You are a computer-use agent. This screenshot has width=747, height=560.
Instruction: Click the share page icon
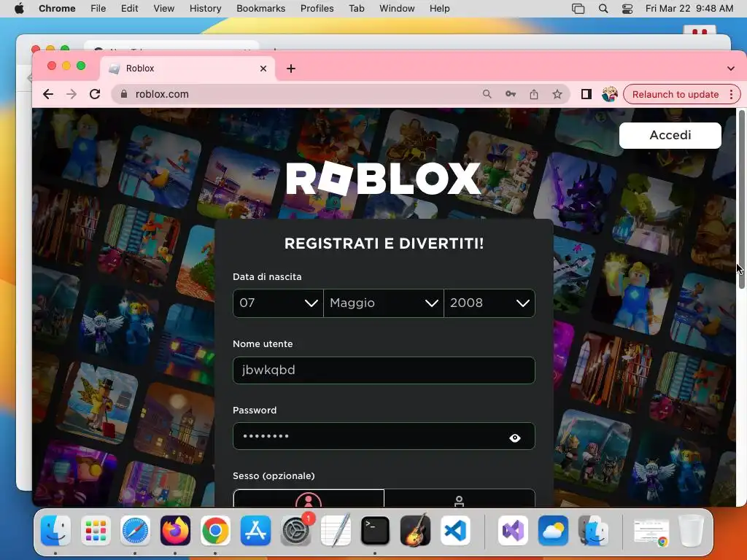534,94
